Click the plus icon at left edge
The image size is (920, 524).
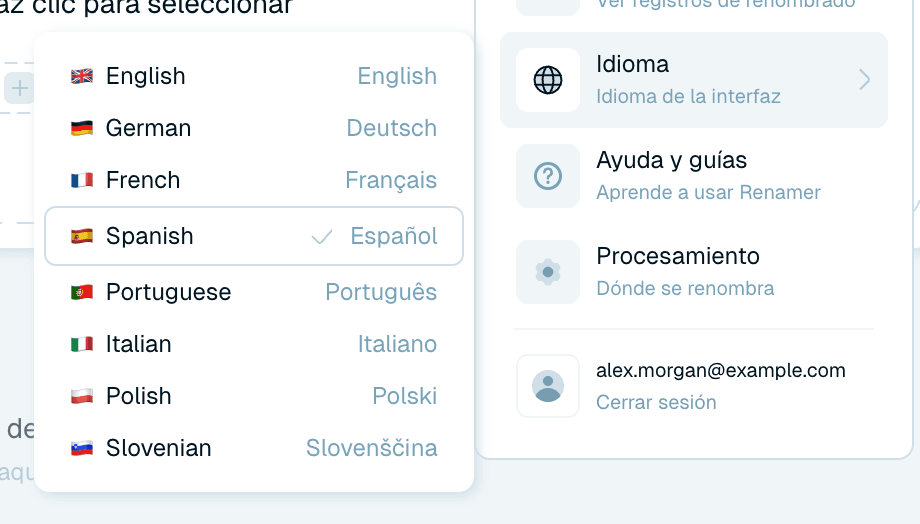click(19, 89)
